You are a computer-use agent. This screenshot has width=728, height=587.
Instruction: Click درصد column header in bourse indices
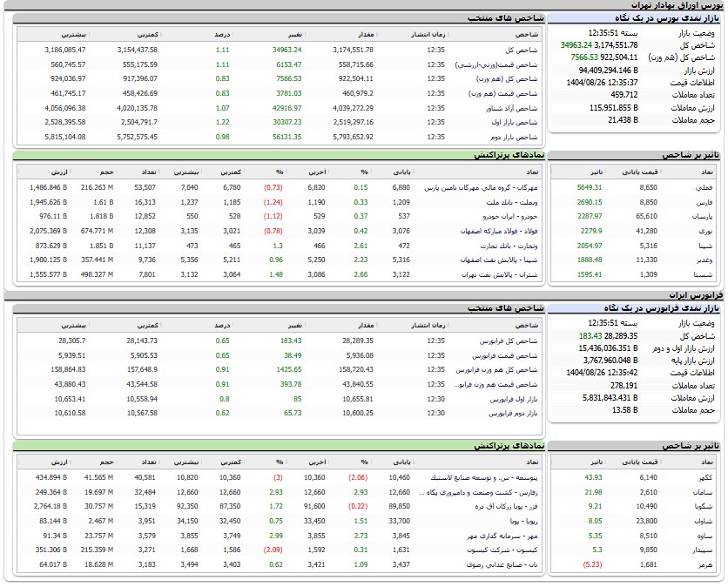pos(222,35)
